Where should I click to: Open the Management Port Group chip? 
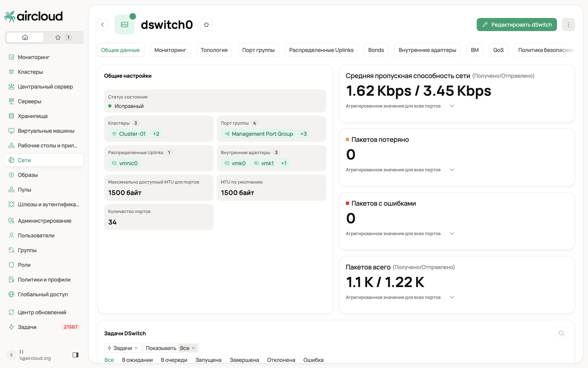click(x=258, y=134)
